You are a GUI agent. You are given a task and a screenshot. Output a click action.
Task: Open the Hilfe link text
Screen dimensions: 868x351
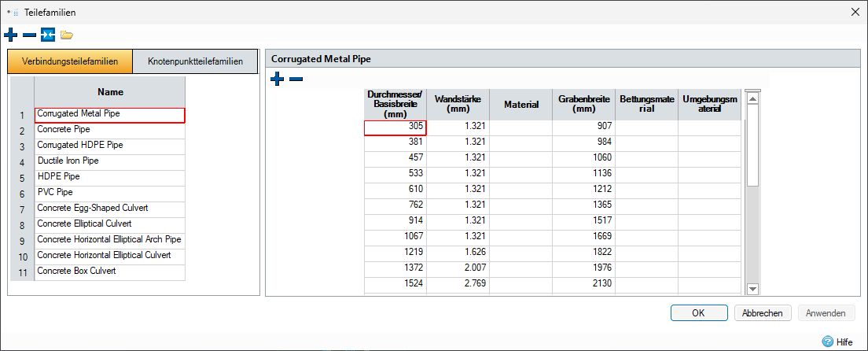[844, 342]
